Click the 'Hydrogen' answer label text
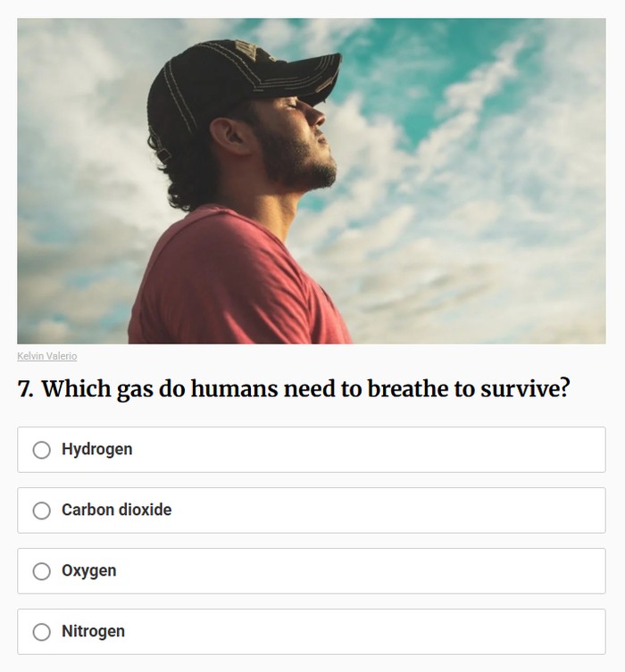The height and width of the screenshot is (672, 625). pyautogui.click(x=96, y=450)
